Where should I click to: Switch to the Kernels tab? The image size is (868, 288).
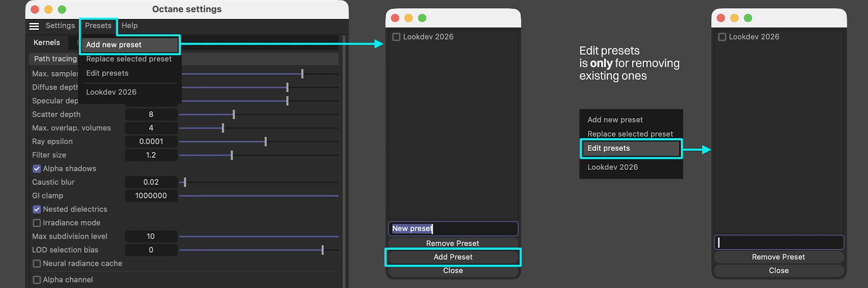47,42
